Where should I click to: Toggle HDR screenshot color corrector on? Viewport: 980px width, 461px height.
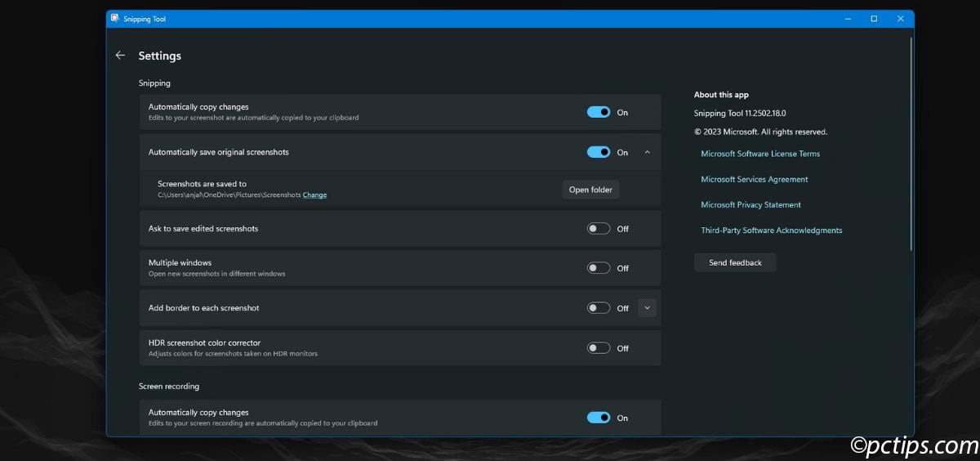click(599, 348)
